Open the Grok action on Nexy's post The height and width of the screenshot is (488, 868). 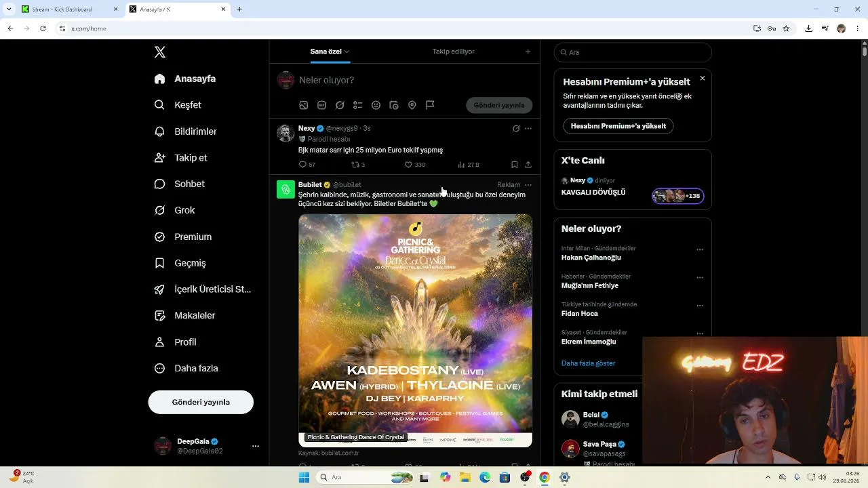(x=516, y=128)
